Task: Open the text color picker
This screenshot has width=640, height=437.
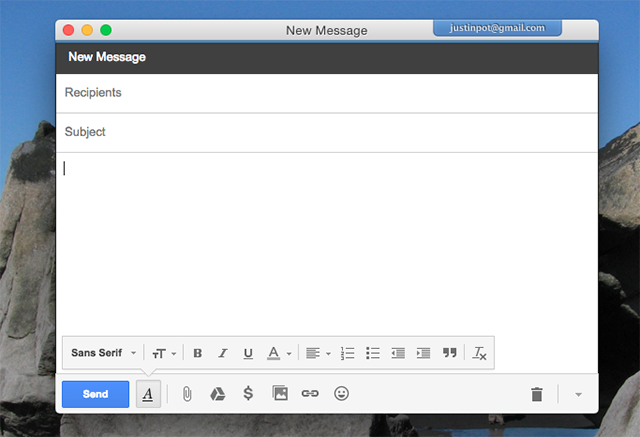Action: 279,353
